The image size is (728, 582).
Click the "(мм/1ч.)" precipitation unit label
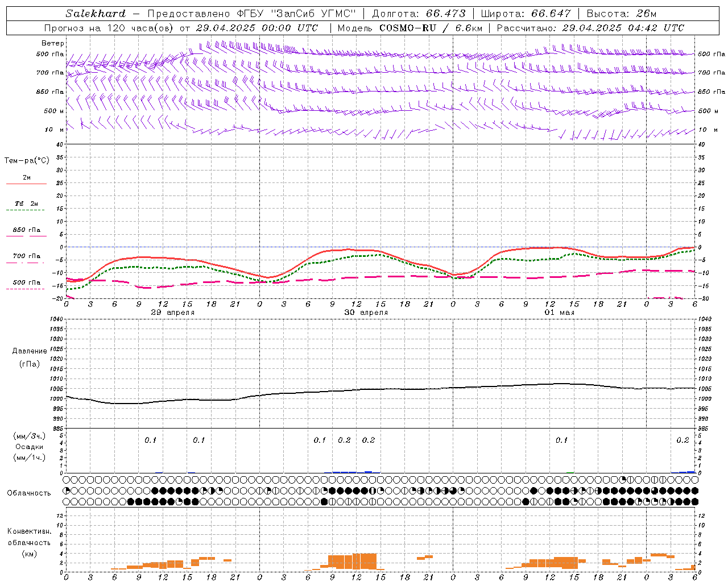[x=29, y=458]
